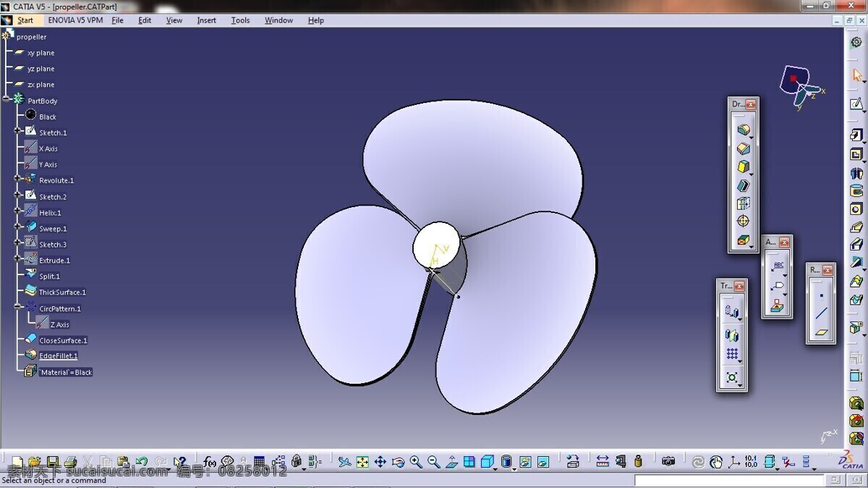Viewport: 868px width, 488px height.
Task: Select Text with Leader annotation tool
Action: [x=778, y=266]
